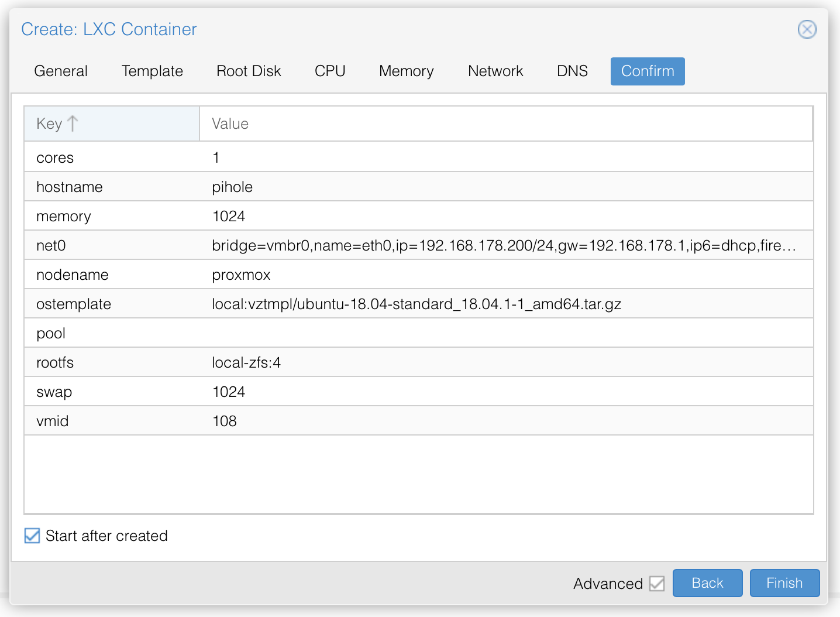Switch to the General tab
Screen dimensions: 840x617
pos(61,71)
